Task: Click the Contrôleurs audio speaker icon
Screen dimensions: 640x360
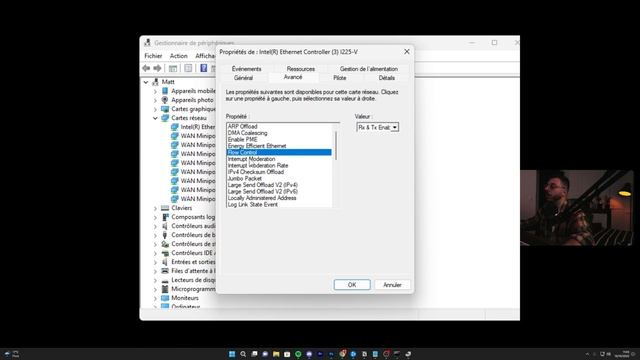Action: [165, 226]
